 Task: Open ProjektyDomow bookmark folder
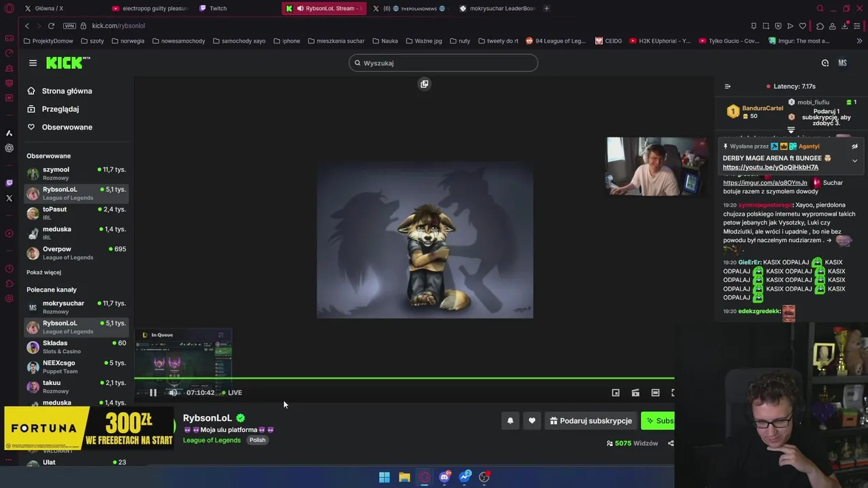(x=48, y=41)
